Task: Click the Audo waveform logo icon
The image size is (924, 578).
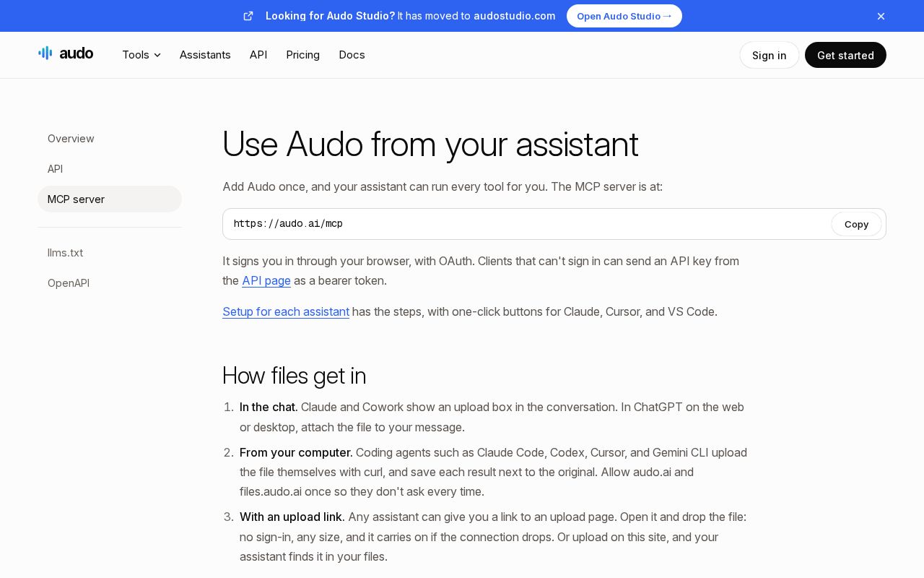Action: [x=45, y=53]
